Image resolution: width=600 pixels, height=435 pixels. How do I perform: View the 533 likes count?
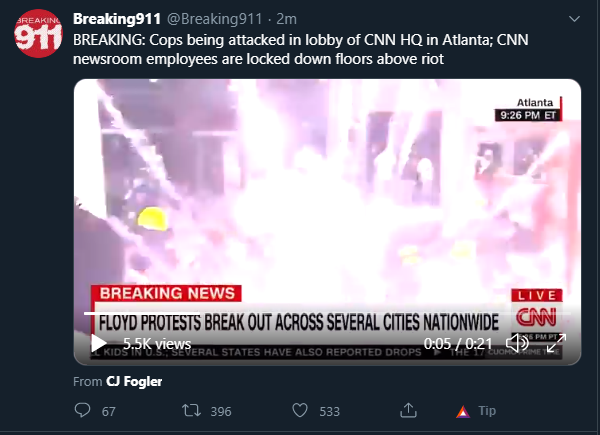pyautogui.click(x=329, y=411)
